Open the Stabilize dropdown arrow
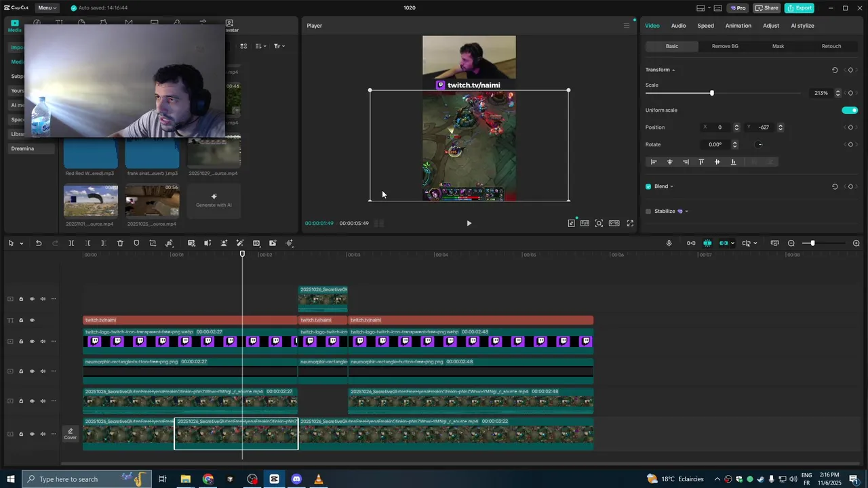 pos(686,211)
